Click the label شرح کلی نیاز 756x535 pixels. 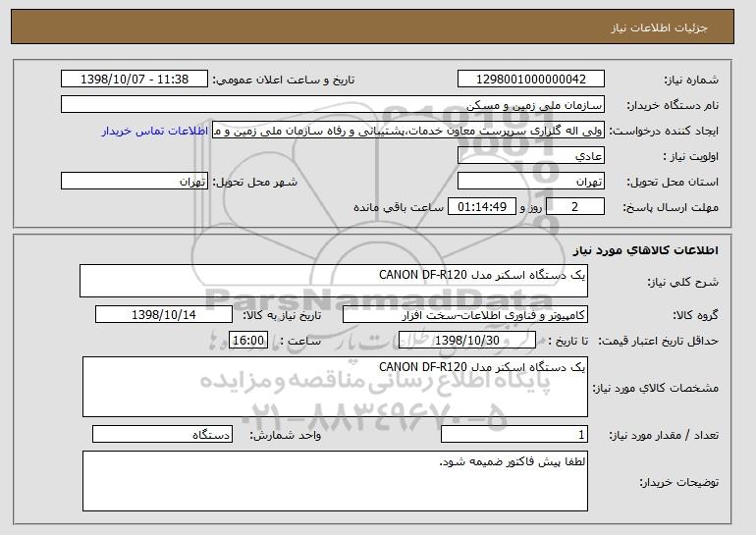pos(682,282)
